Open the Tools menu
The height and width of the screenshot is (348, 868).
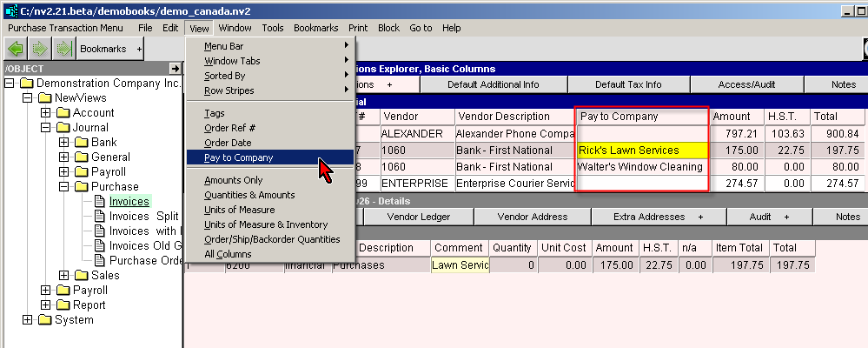click(x=272, y=28)
